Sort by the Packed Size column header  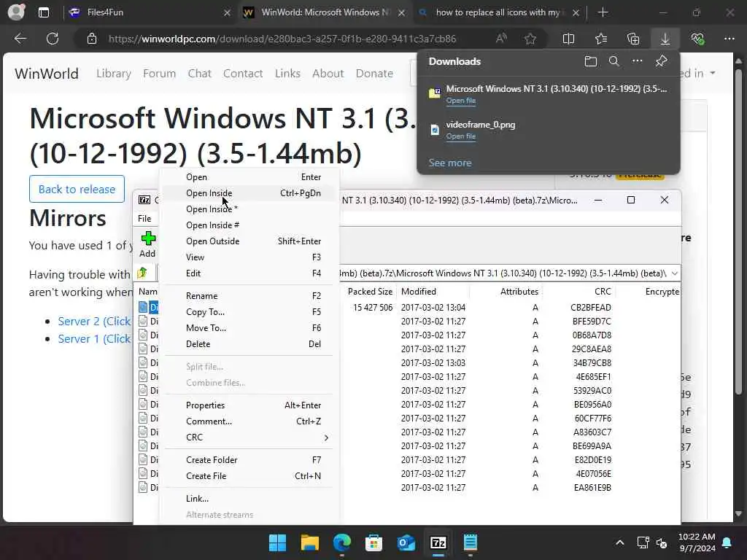370,292
